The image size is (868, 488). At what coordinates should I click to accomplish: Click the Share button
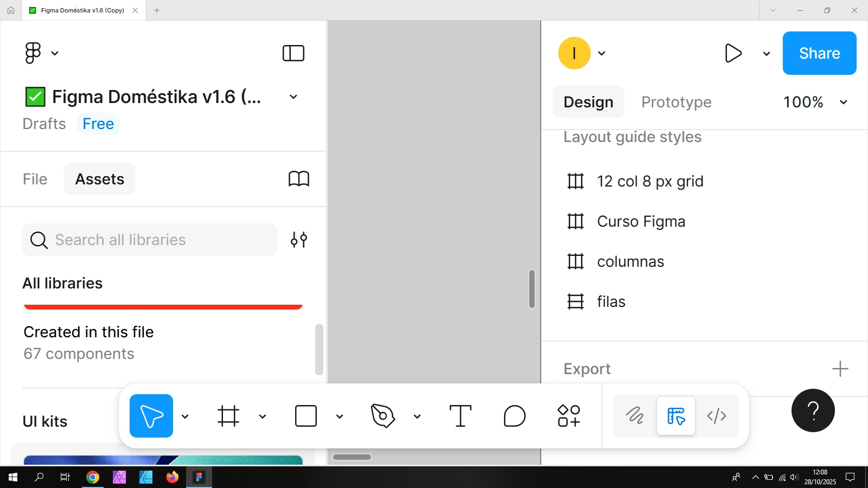coord(820,53)
